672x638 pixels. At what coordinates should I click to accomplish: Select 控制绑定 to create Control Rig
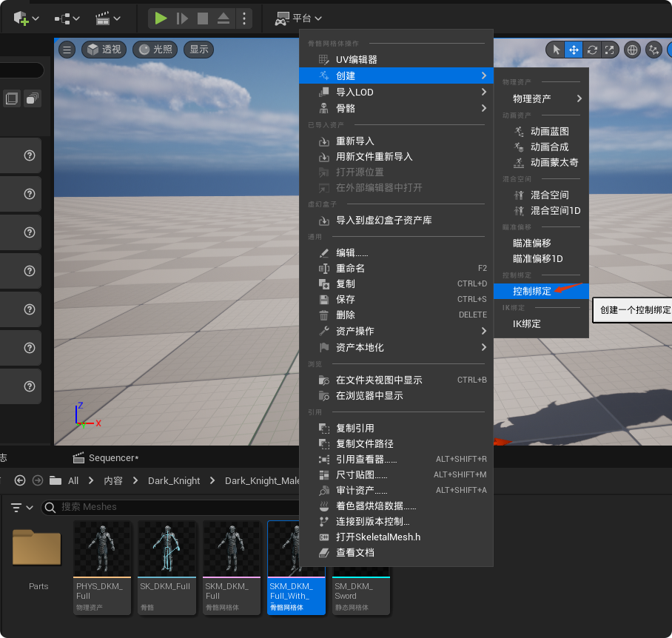[541, 292]
